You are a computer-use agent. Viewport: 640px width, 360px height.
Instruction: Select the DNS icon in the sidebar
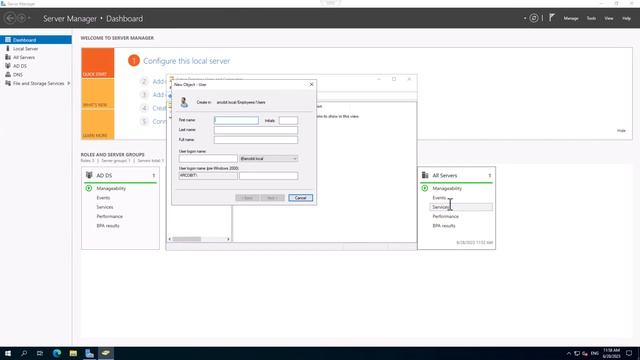[x=8, y=74]
